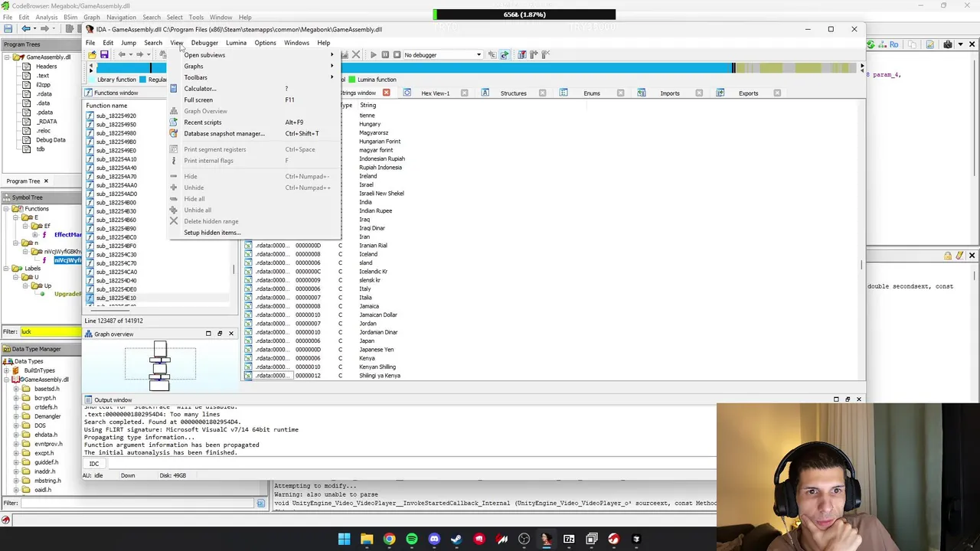This screenshot has height=551, width=980.
Task: Switch to the Exports tab
Action: point(748,93)
